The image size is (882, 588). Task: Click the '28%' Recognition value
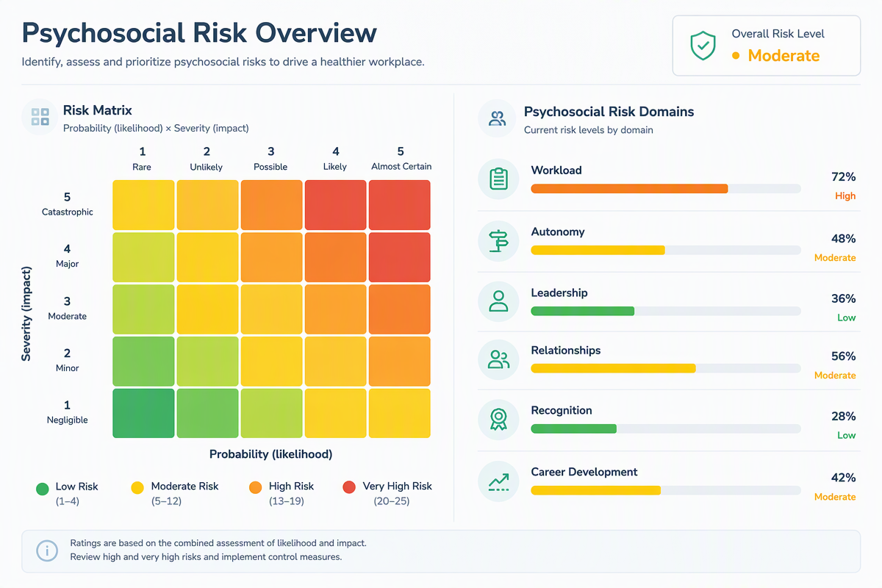click(x=844, y=417)
